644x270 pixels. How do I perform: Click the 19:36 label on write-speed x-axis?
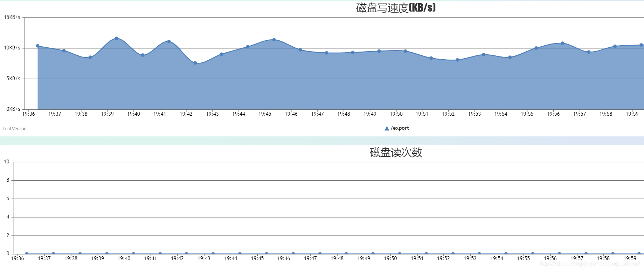coord(29,114)
